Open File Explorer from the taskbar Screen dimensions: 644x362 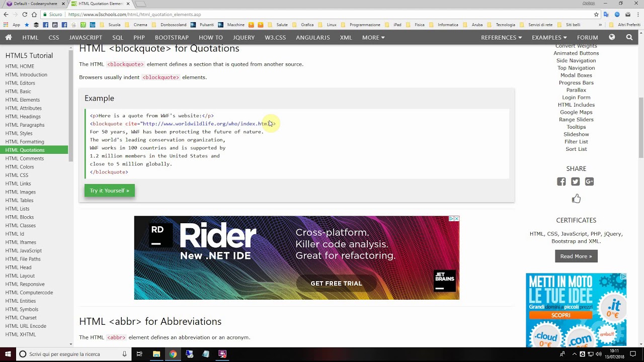click(x=156, y=354)
